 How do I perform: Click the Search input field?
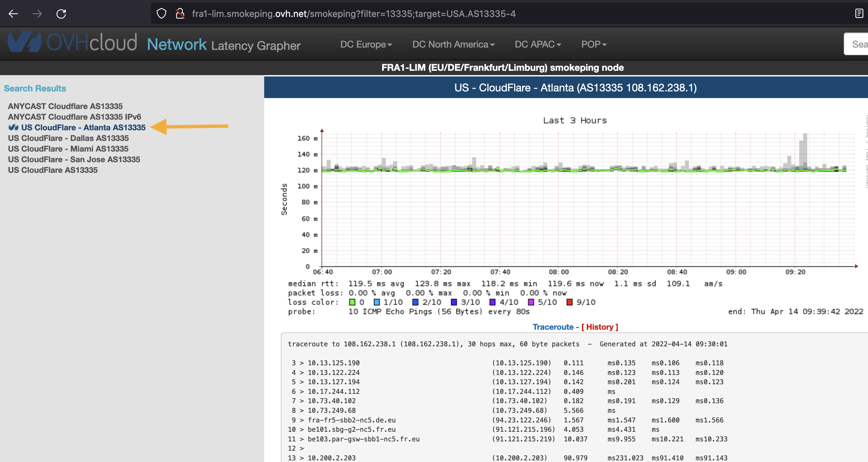[x=856, y=44]
